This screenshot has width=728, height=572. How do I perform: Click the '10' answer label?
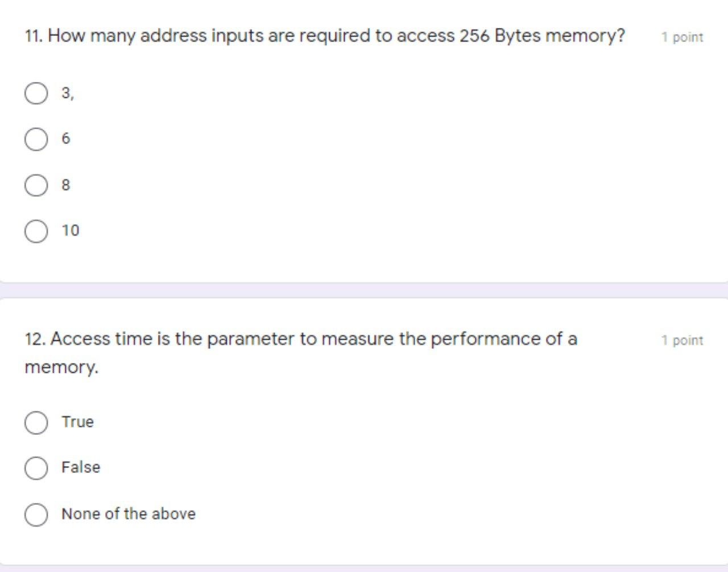point(71,231)
